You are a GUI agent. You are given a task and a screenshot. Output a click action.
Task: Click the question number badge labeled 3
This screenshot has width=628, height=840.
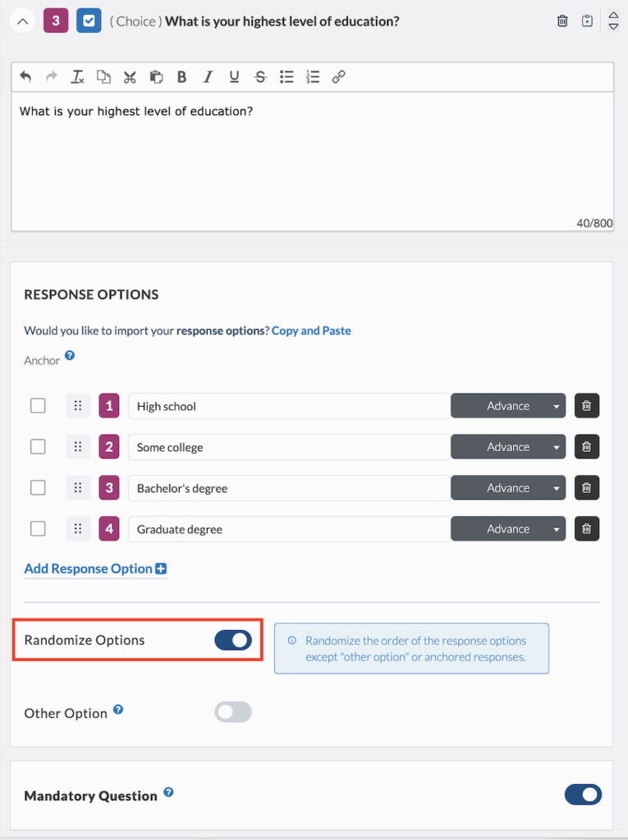[x=55, y=21]
